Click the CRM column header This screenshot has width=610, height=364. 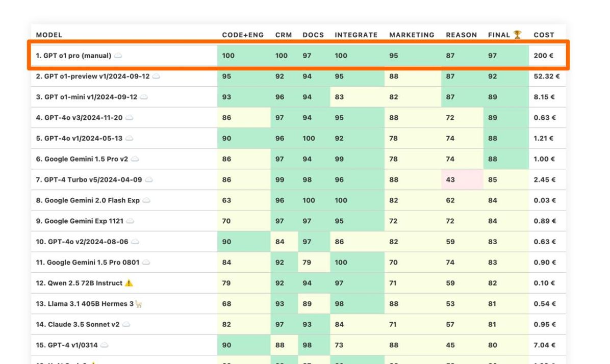(284, 35)
